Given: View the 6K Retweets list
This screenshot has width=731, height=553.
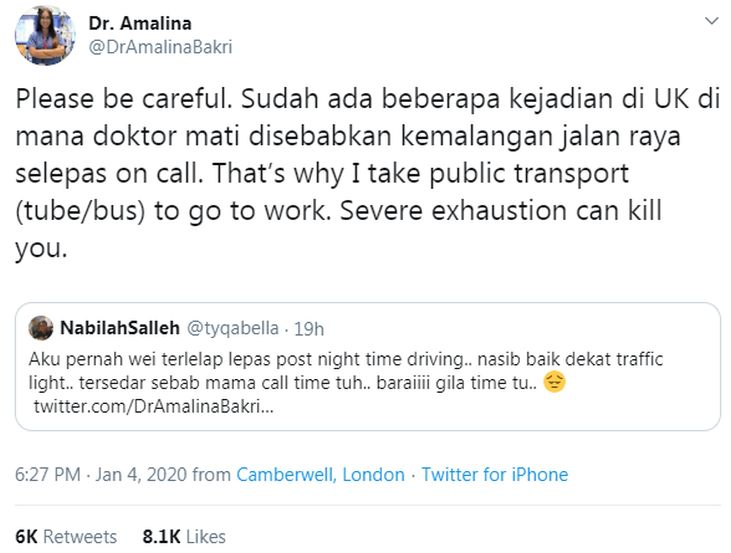Looking at the screenshot, I should pos(65,536).
